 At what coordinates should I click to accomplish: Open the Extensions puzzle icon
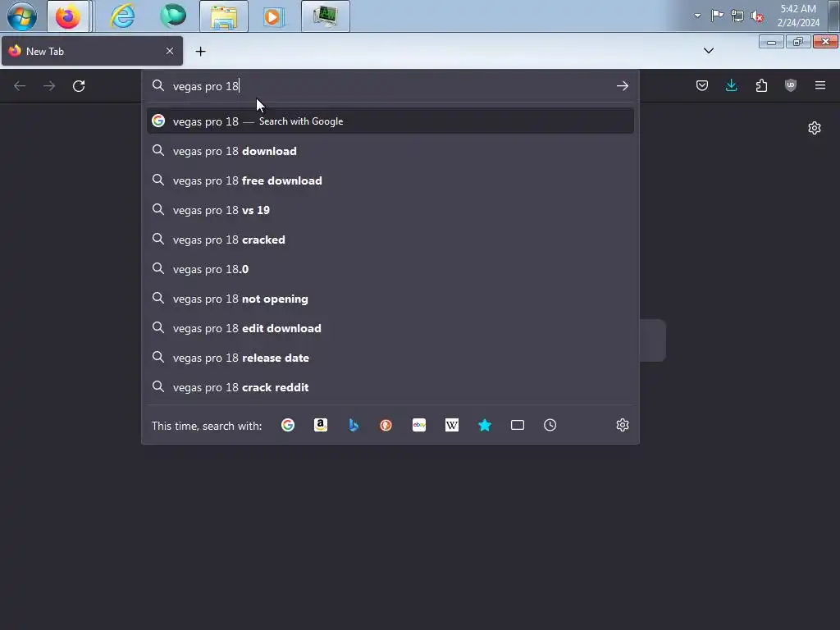point(761,85)
